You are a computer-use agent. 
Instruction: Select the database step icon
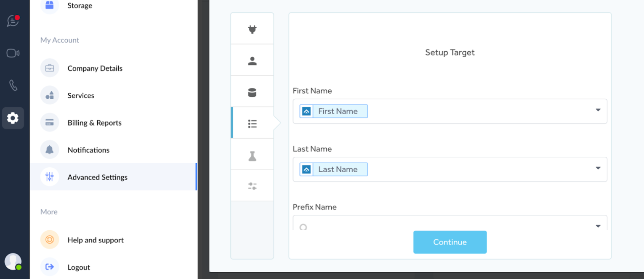[252, 91]
